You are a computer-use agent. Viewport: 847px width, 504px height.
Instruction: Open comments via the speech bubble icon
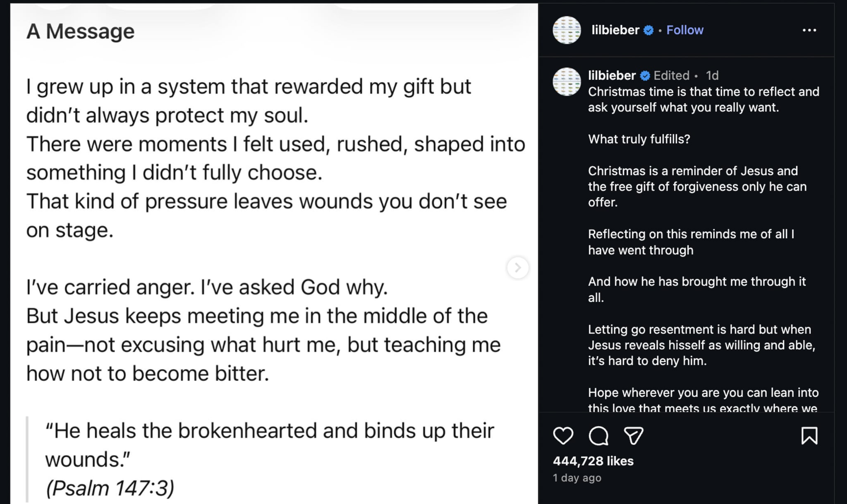tap(599, 435)
